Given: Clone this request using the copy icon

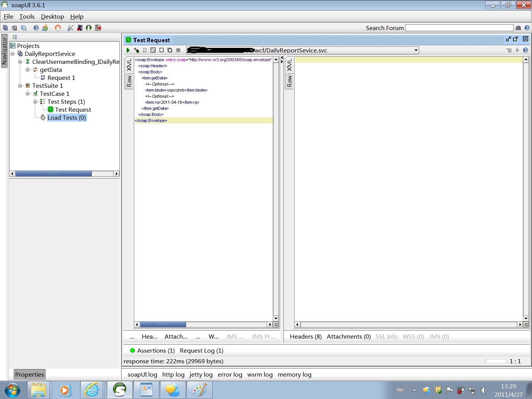Looking at the screenshot, I should point(170,50).
